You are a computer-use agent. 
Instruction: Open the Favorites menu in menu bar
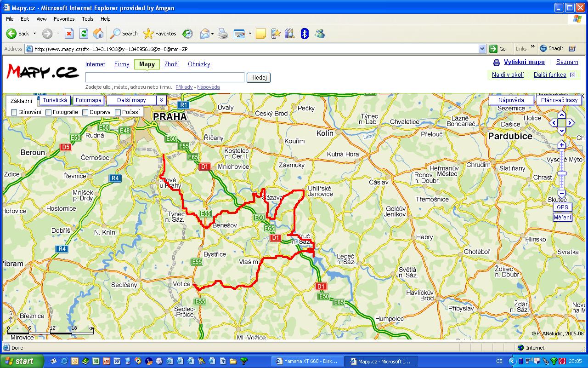(x=64, y=19)
